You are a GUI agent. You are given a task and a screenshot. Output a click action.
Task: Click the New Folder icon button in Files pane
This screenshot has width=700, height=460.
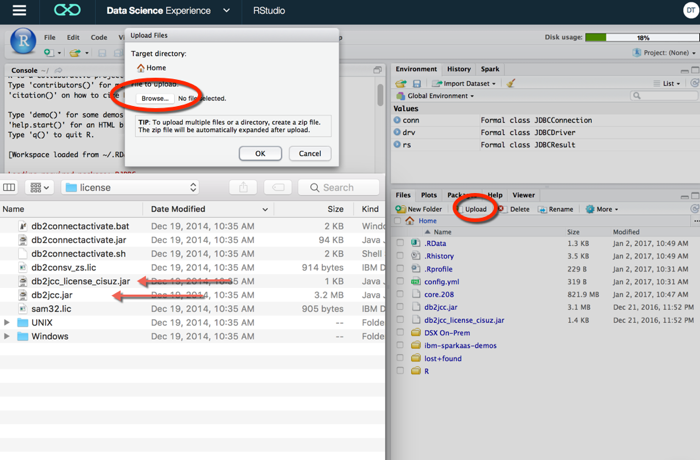(419, 209)
